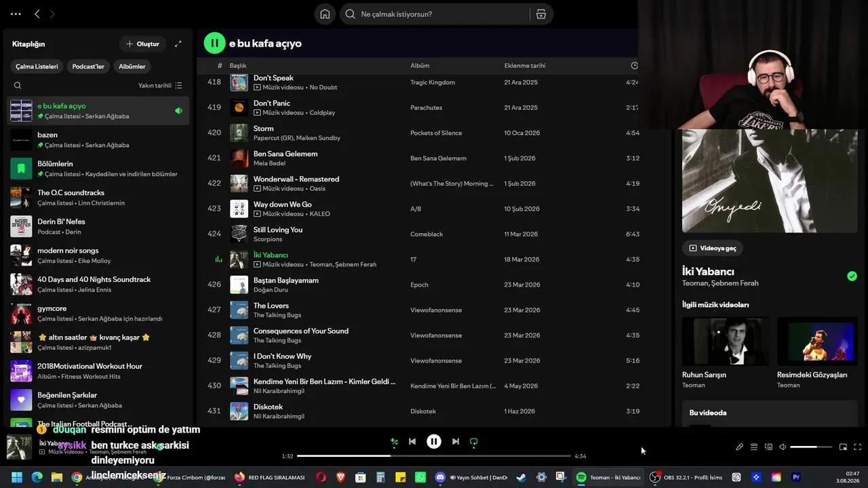
Task: Open the Yakın tarihli sort dropdown
Action: (160, 85)
